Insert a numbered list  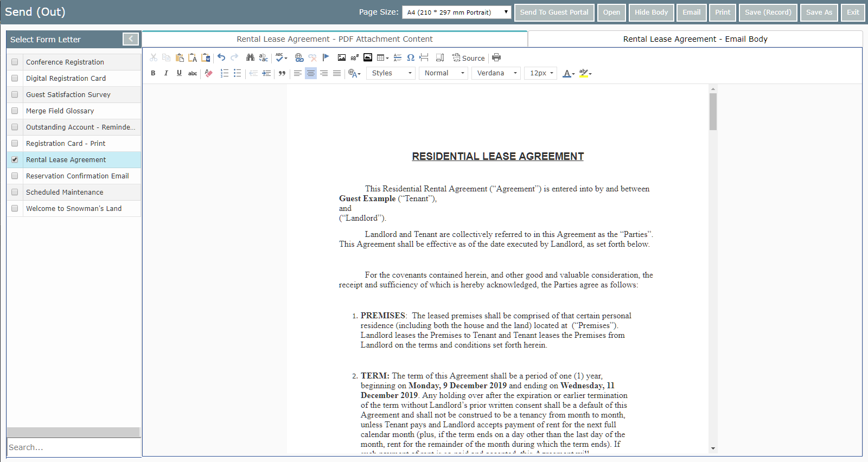224,73
